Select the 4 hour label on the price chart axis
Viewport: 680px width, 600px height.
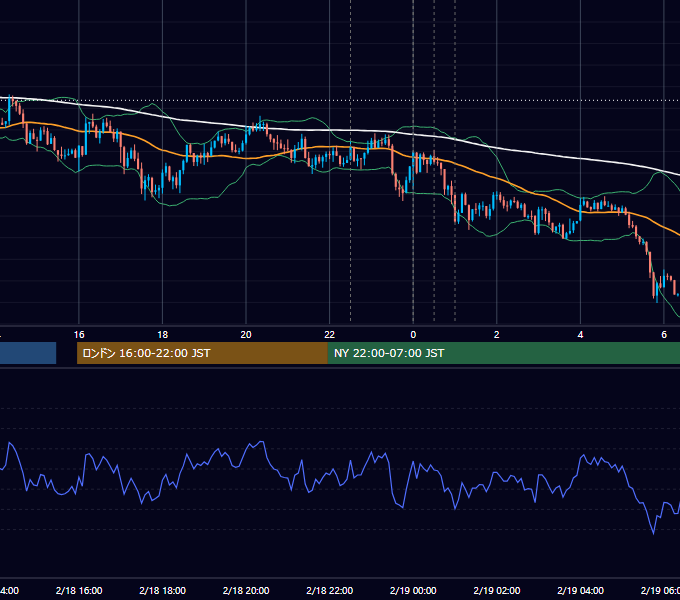point(580,335)
